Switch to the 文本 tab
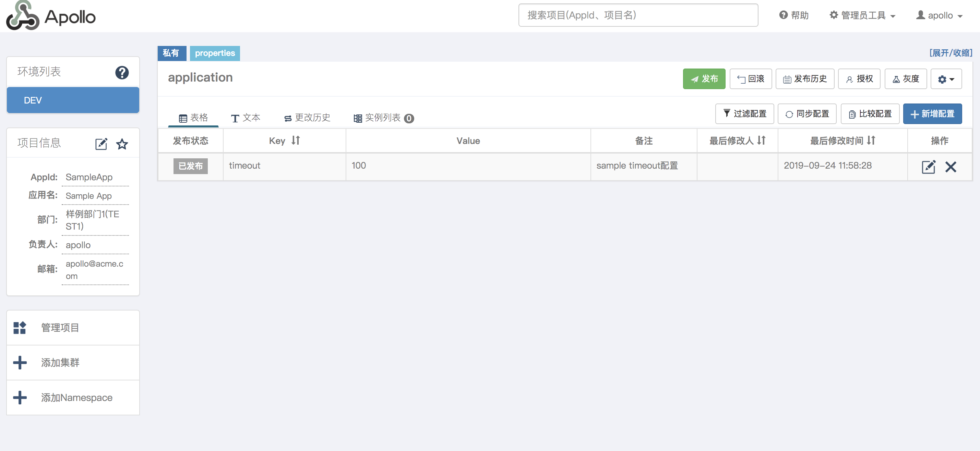The height and width of the screenshot is (451, 980). pyautogui.click(x=246, y=118)
